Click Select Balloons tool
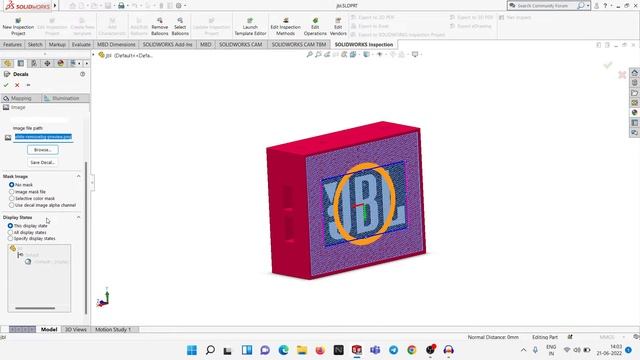The width and height of the screenshot is (640, 360). click(x=180, y=27)
